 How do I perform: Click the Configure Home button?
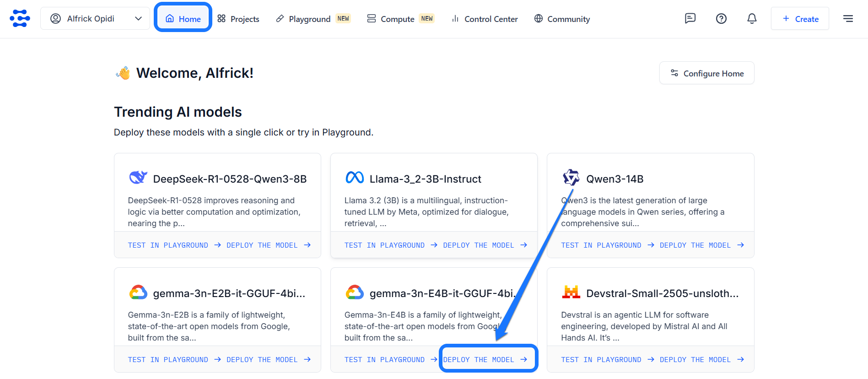click(707, 73)
